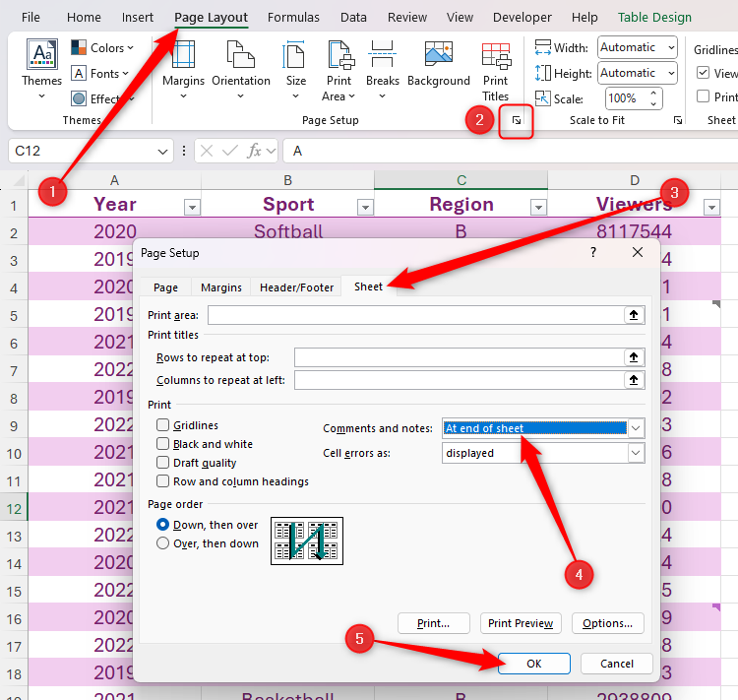The width and height of the screenshot is (738, 700).
Task: Tick Row and column headings checkbox
Action: (x=163, y=481)
